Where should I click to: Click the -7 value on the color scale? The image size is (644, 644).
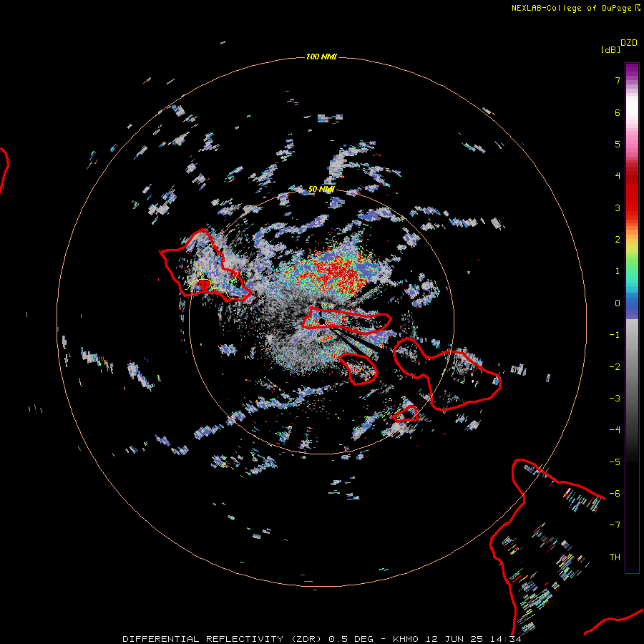click(x=615, y=525)
